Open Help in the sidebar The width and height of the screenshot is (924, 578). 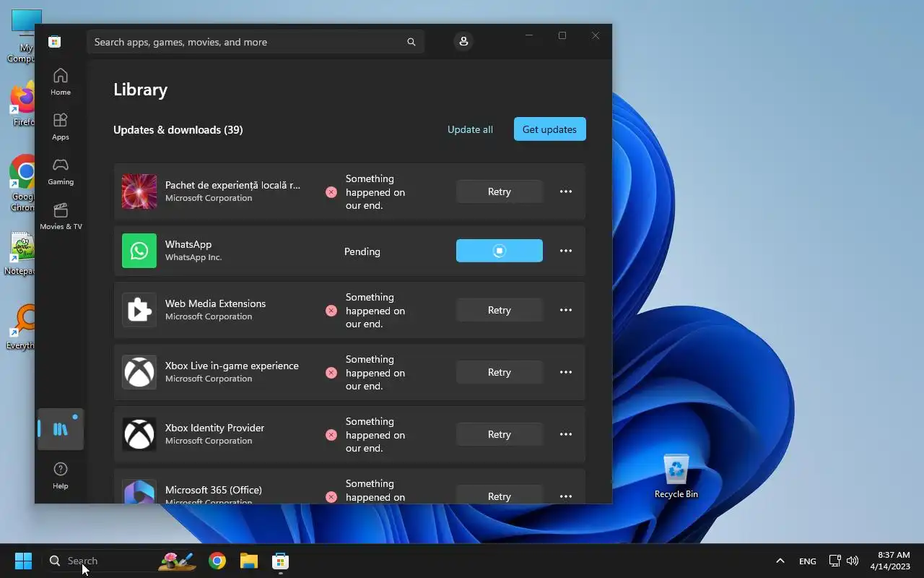(x=61, y=475)
